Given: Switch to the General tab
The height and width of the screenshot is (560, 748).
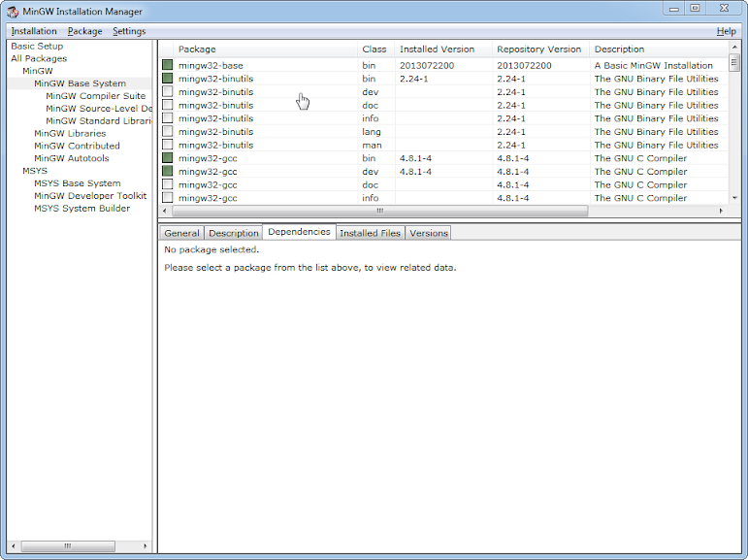Looking at the screenshot, I should click(x=181, y=233).
